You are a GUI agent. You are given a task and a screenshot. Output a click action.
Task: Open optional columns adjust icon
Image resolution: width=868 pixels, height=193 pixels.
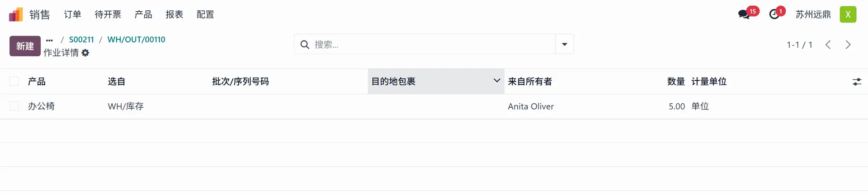pos(857,82)
